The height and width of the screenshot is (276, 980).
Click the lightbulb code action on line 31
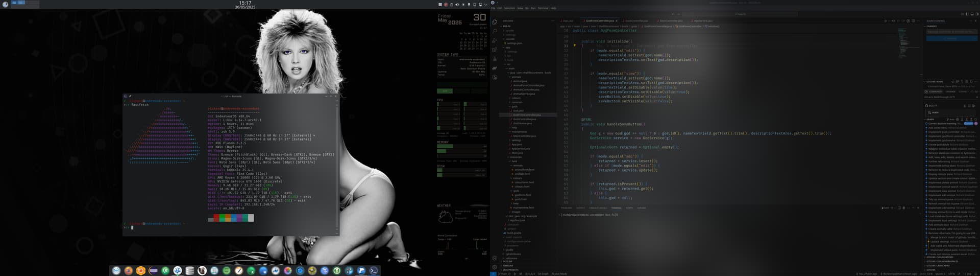[x=575, y=45]
